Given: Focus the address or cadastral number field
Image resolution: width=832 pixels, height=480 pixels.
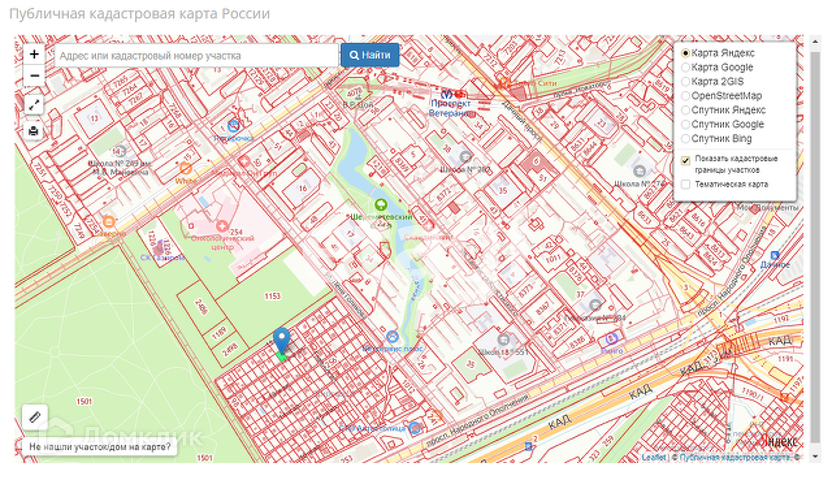Looking at the screenshot, I should pyautogui.click(x=196, y=55).
